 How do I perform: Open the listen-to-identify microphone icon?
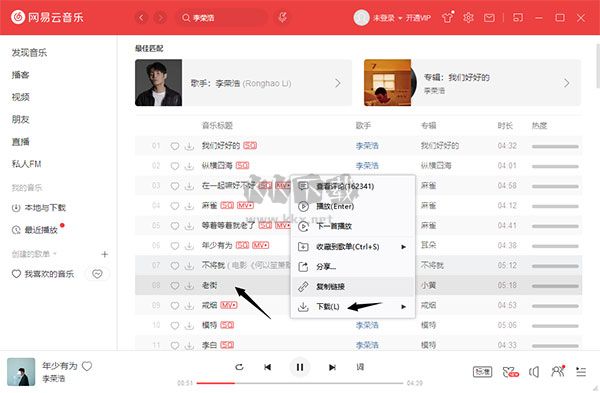[x=282, y=17]
